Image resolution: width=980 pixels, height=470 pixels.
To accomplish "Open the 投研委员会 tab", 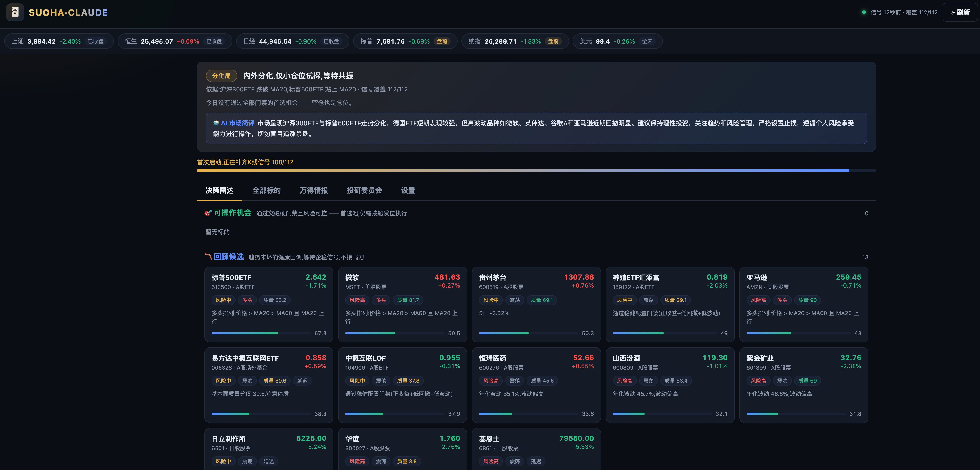I will 364,190.
